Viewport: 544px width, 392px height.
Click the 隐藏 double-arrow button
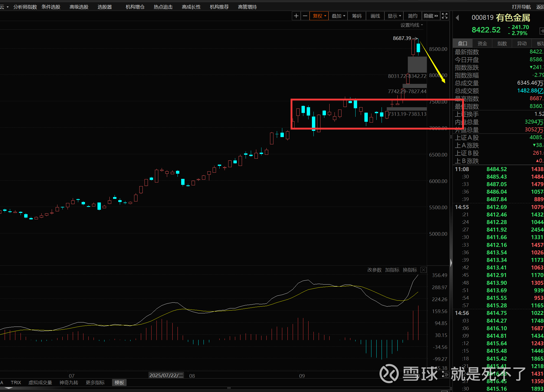click(431, 16)
